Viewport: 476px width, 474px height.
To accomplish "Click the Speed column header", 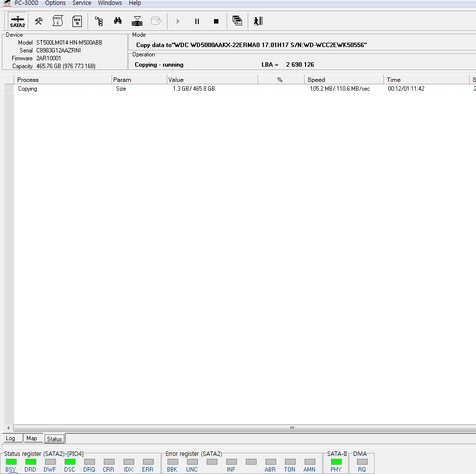I will pyautogui.click(x=344, y=79).
